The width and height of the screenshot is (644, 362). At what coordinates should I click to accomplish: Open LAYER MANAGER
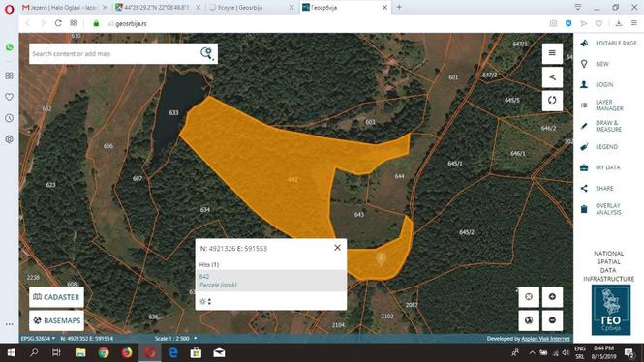[x=602, y=106]
